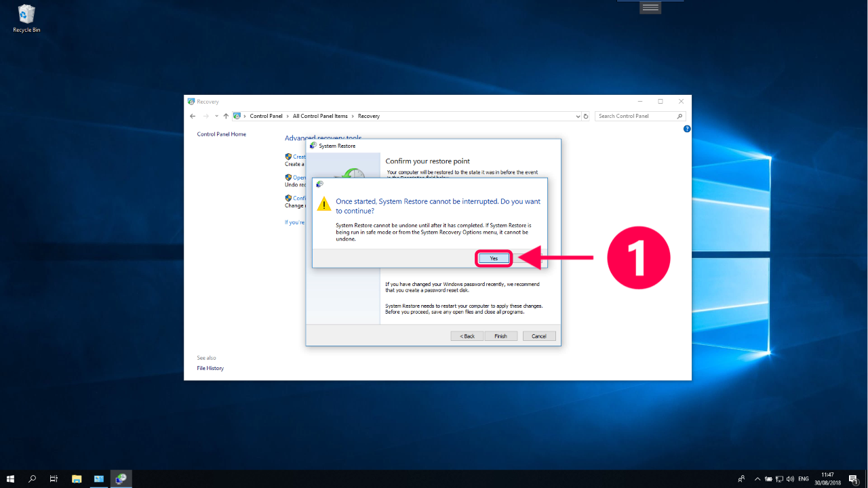
Task: Click the Recovery window title icon
Action: tap(191, 102)
